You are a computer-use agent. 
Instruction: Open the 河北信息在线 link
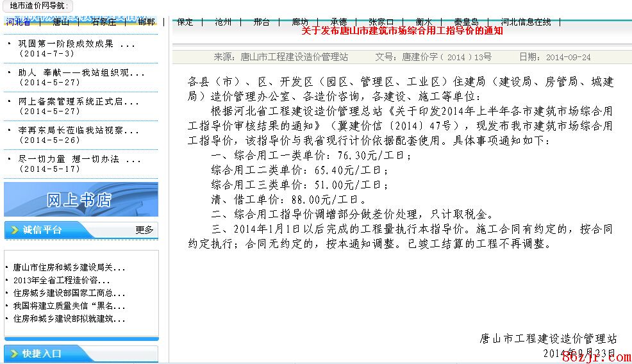point(526,22)
